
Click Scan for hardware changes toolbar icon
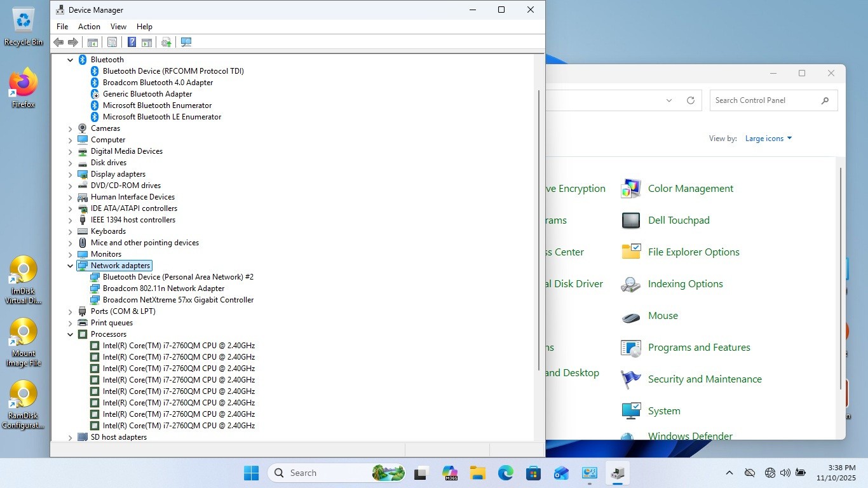pos(186,42)
